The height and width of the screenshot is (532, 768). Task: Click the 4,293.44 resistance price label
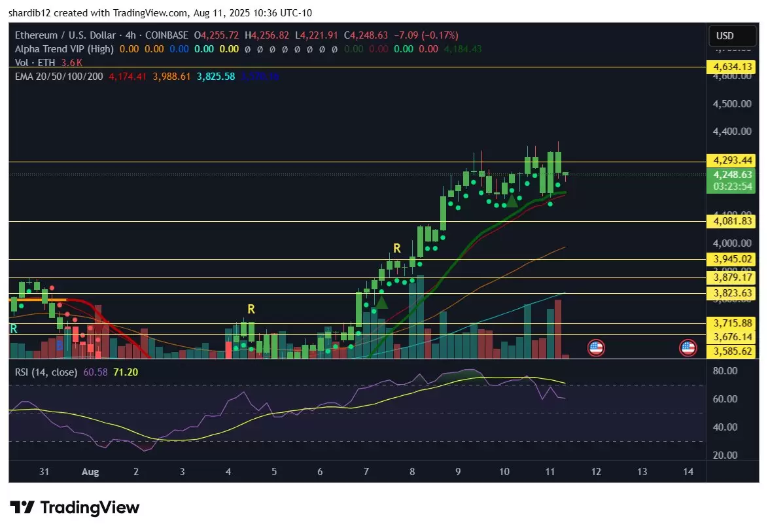click(731, 160)
